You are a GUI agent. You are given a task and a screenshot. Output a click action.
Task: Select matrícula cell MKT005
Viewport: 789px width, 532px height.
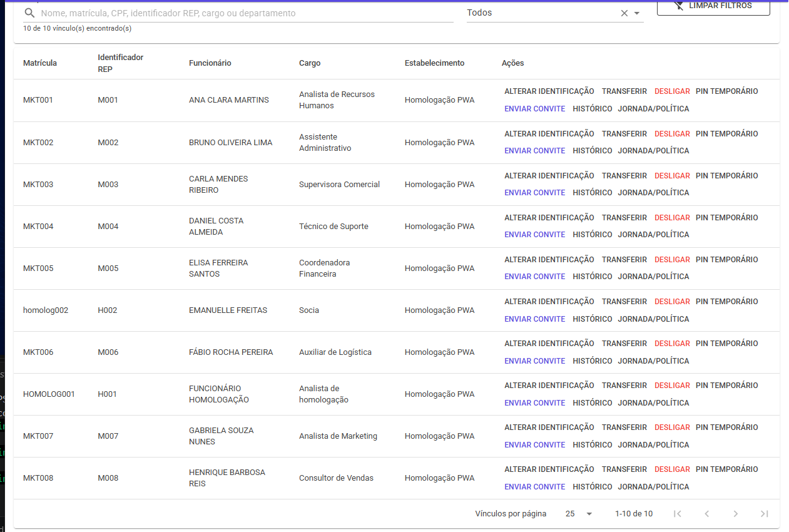[38, 269]
